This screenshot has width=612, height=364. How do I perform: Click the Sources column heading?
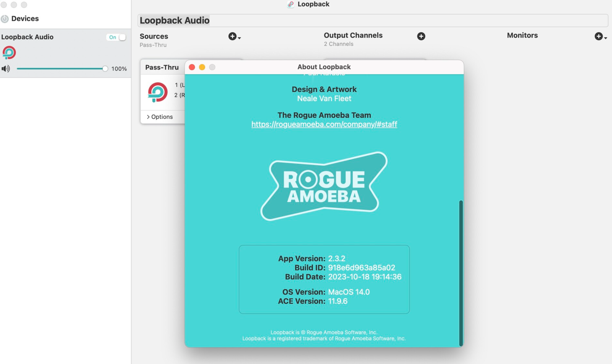click(x=154, y=36)
